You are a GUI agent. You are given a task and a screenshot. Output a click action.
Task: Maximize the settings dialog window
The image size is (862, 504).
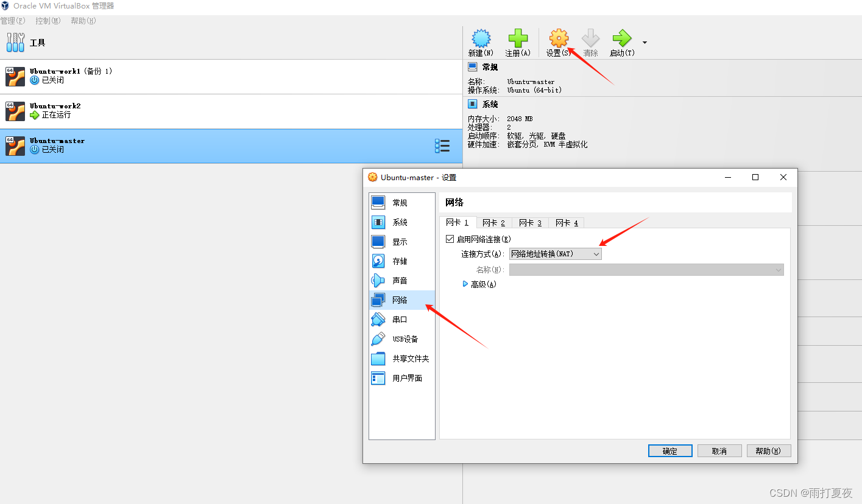pos(755,177)
